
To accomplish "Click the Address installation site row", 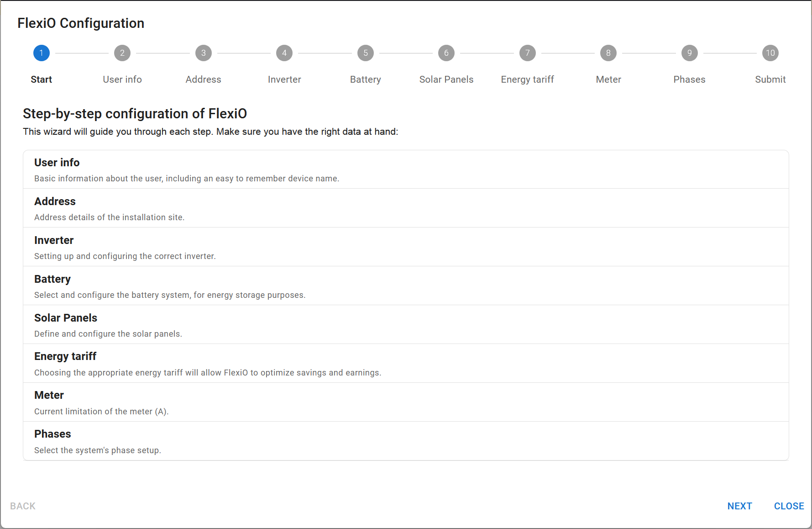I will point(405,208).
